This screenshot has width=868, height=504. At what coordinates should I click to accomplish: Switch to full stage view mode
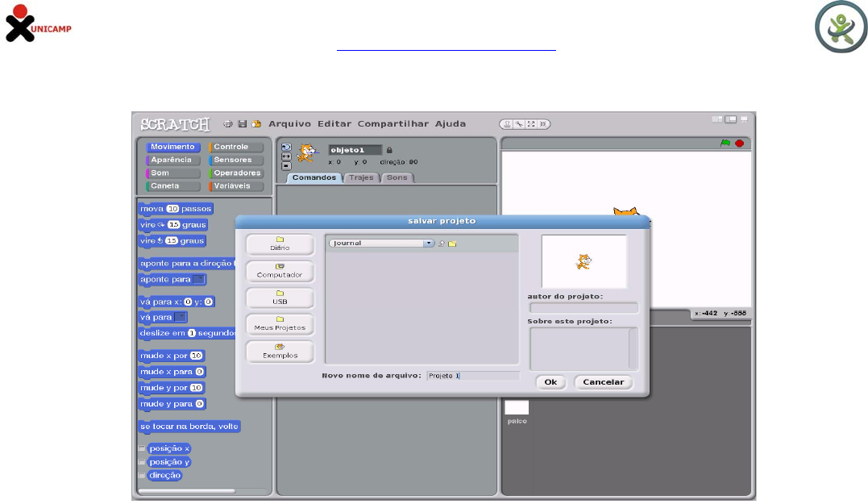[731, 119]
